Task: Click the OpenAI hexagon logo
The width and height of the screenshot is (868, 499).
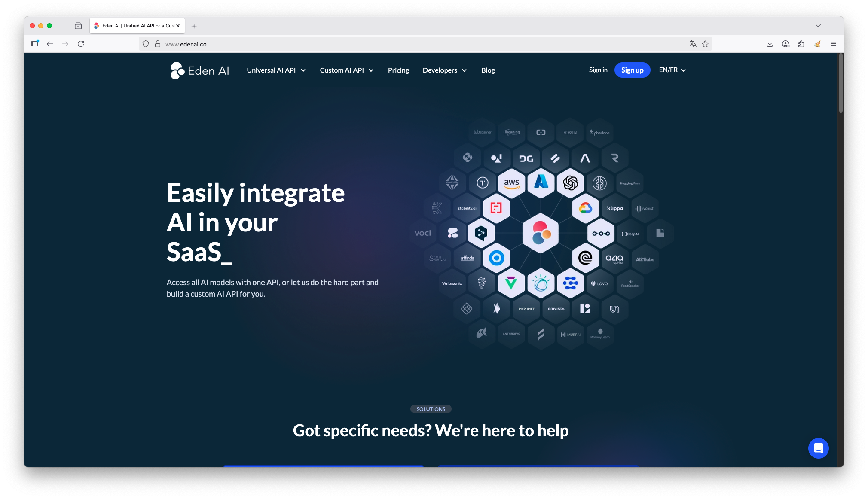Action: [x=570, y=183]
